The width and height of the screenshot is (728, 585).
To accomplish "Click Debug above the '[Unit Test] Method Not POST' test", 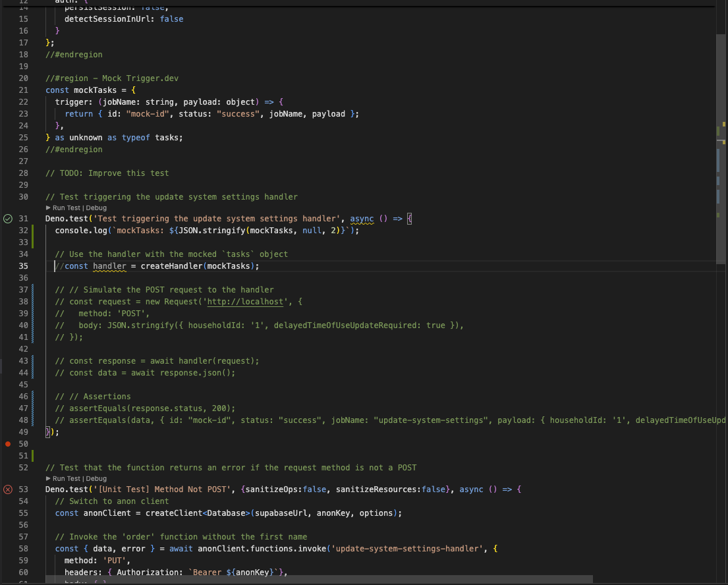I will pyautogui.click(x=96, y=479).
